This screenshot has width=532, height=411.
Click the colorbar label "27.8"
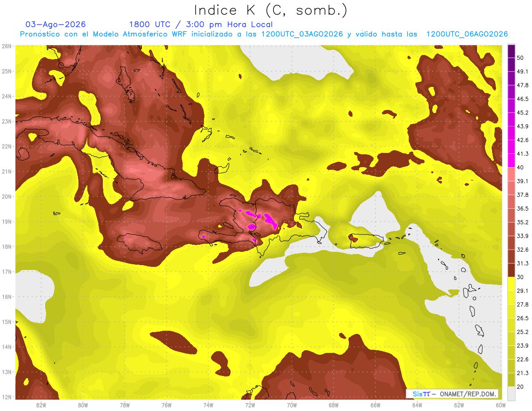click(x=523, y=305)
